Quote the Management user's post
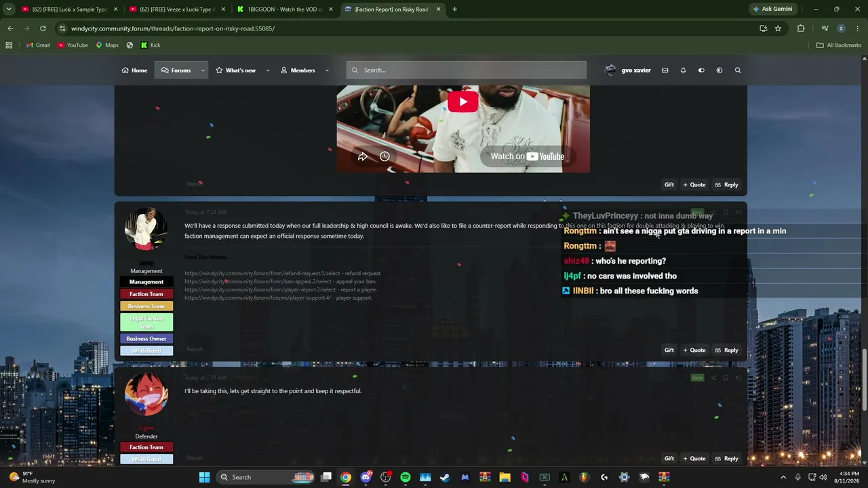 point(694,350)
